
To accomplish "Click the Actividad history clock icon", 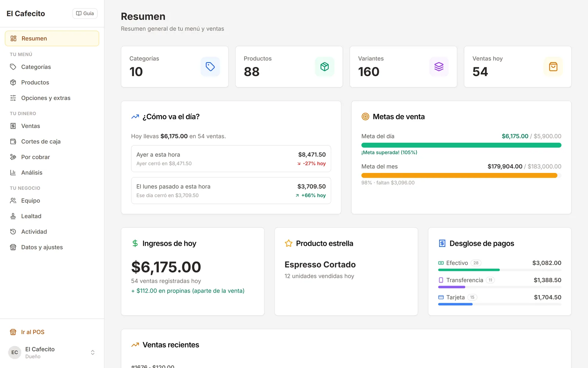I will (x=13, y=232).
